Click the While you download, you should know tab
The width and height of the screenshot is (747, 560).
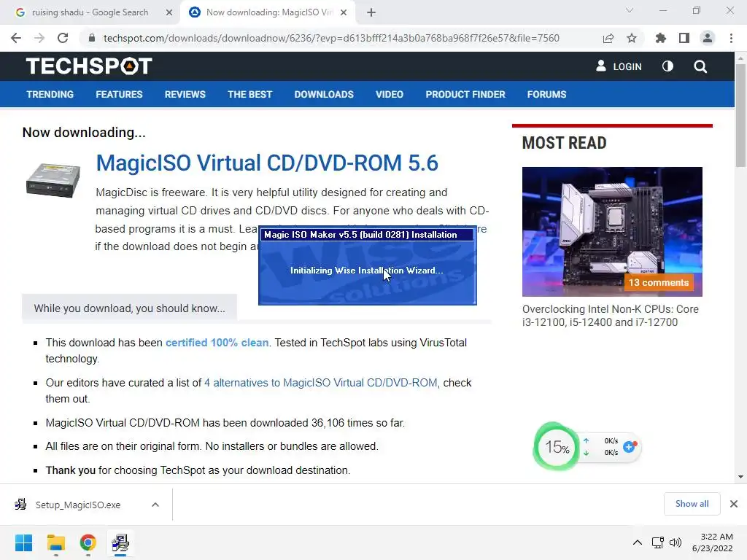pos(129,308)
